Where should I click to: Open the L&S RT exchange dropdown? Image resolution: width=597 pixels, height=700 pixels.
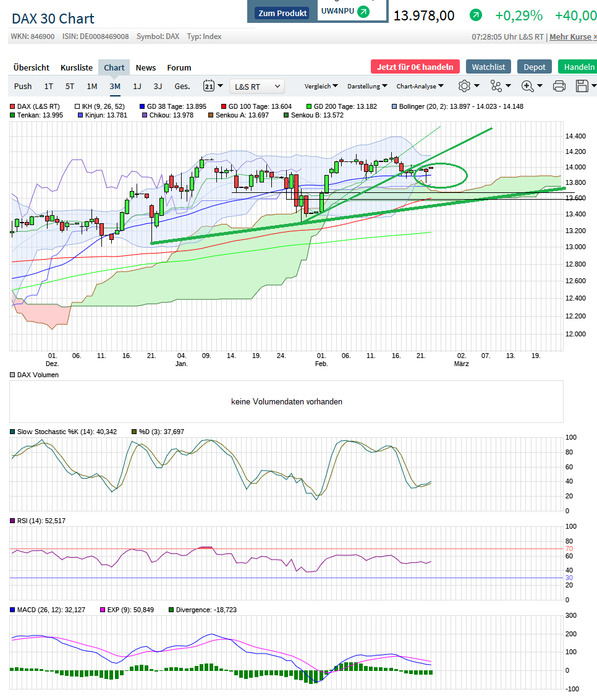point(256,86)
